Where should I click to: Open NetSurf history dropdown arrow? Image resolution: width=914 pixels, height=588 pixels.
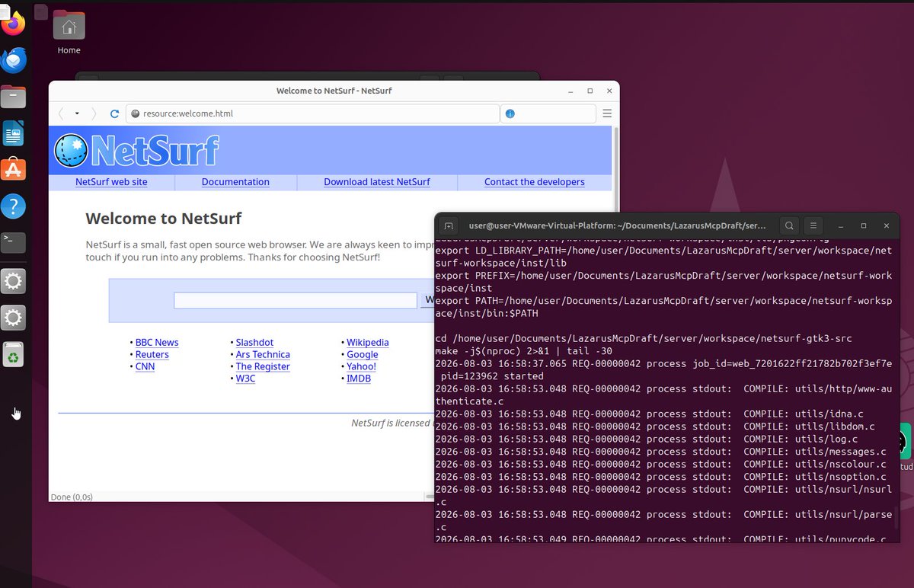pos(77,113)
